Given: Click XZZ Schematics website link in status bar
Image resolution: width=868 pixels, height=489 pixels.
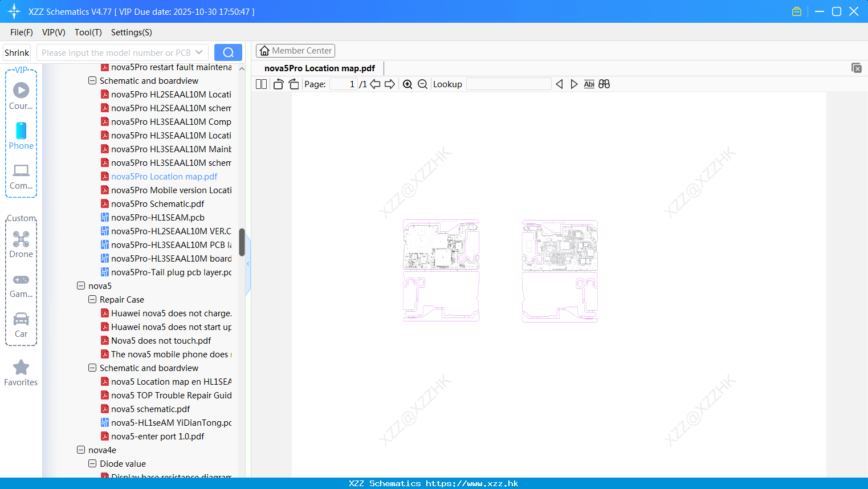Looking at the screenshot, I should [x=434, y=483].
